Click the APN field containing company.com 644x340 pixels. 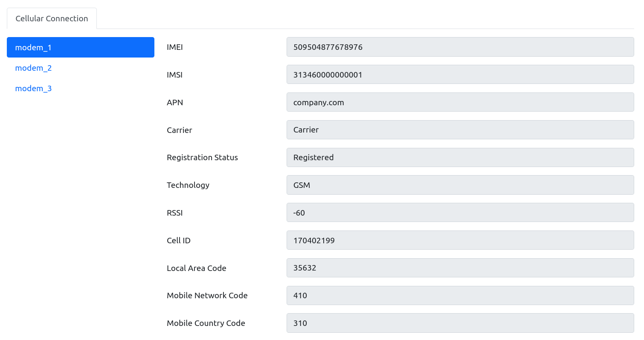coord(460,102)
